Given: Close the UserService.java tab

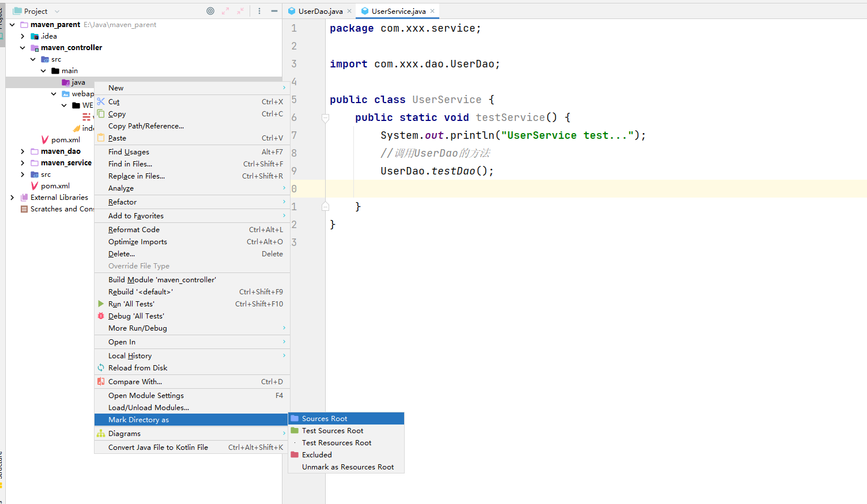Looking at the screenshot, I should pos(432,11).
